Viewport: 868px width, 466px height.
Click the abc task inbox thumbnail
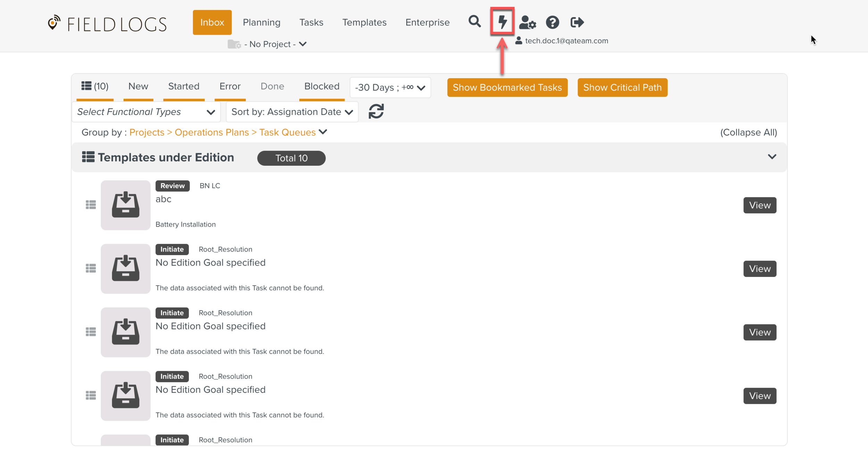pyautogui.click(x=125, y=205)
